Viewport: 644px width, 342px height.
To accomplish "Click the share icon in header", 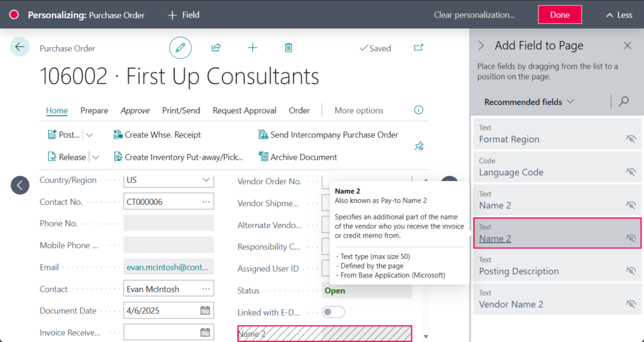I will point(216,48).
